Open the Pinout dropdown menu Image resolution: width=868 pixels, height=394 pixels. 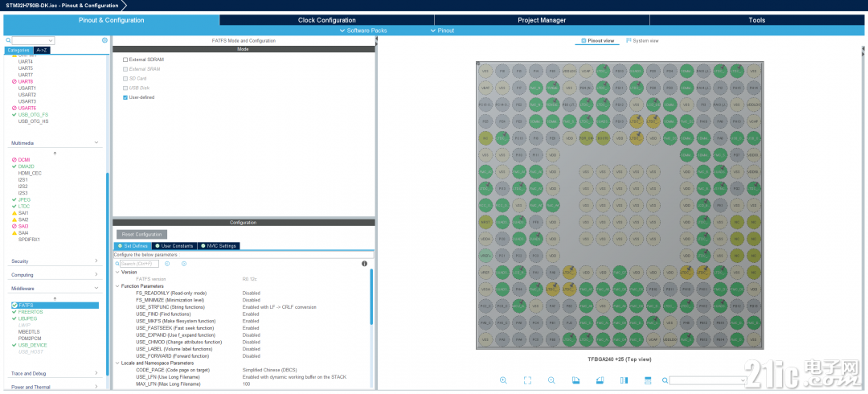coord(442,31)
